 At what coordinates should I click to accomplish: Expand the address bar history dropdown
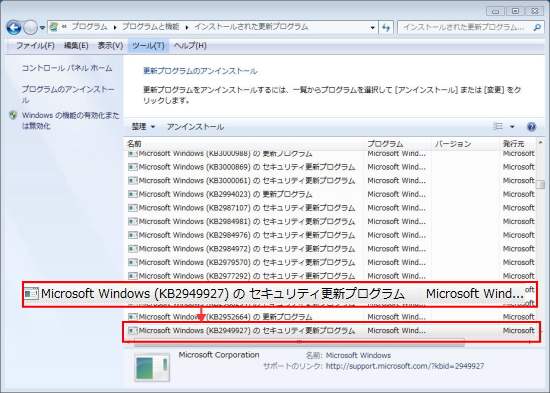pyautogui.click(x=372, y=27)
